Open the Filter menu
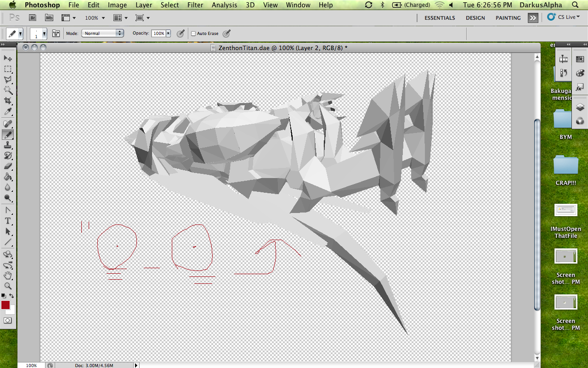The height and width of the screenshot is (368, 588). (195, 5)
